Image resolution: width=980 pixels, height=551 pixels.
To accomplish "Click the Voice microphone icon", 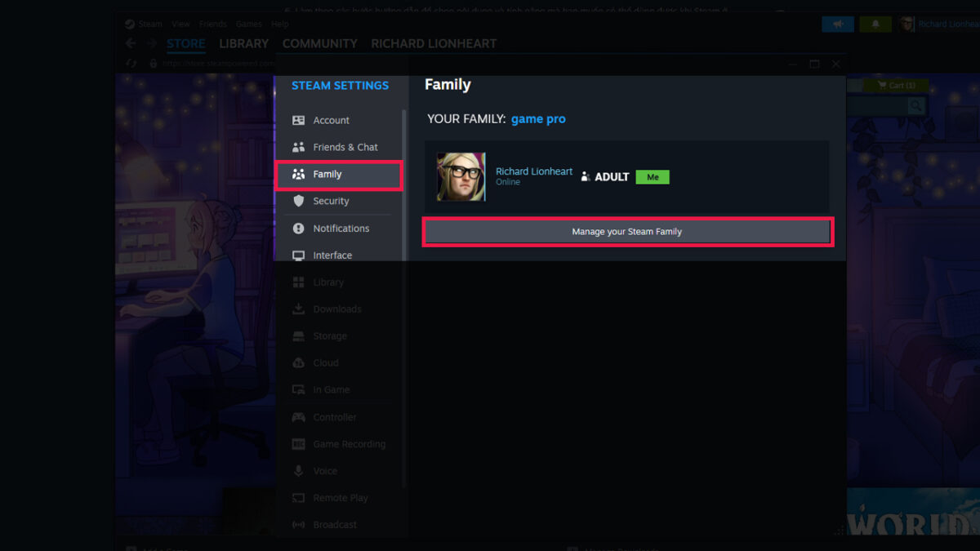I will tap(298, 471).
